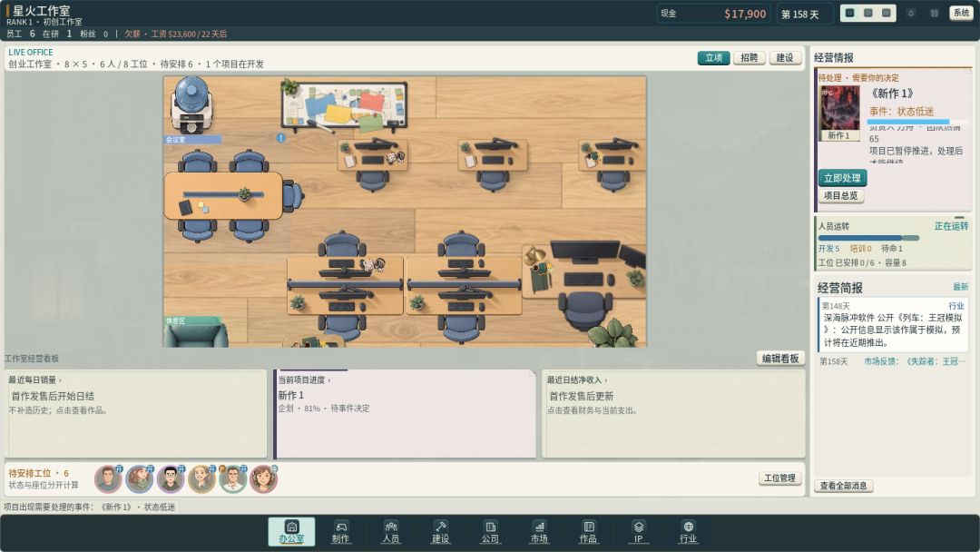Go to the 建设 build tab

click(440, 531)
